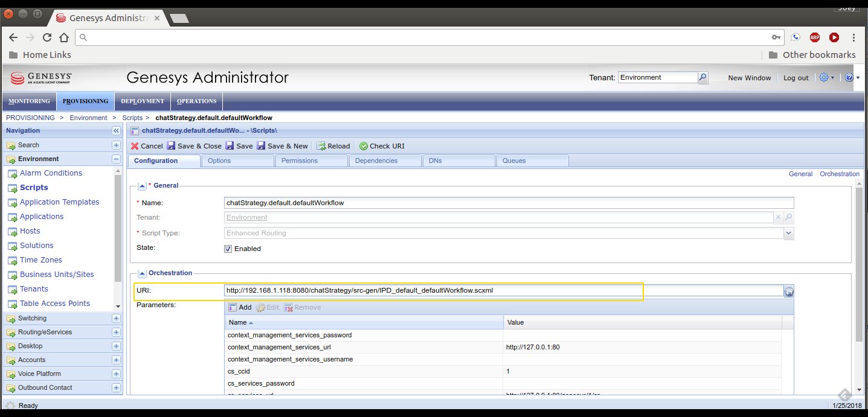Open the Dependencies tab
Image resolution: width=868 pixels, height=417 pixels.
click(385, 161)
